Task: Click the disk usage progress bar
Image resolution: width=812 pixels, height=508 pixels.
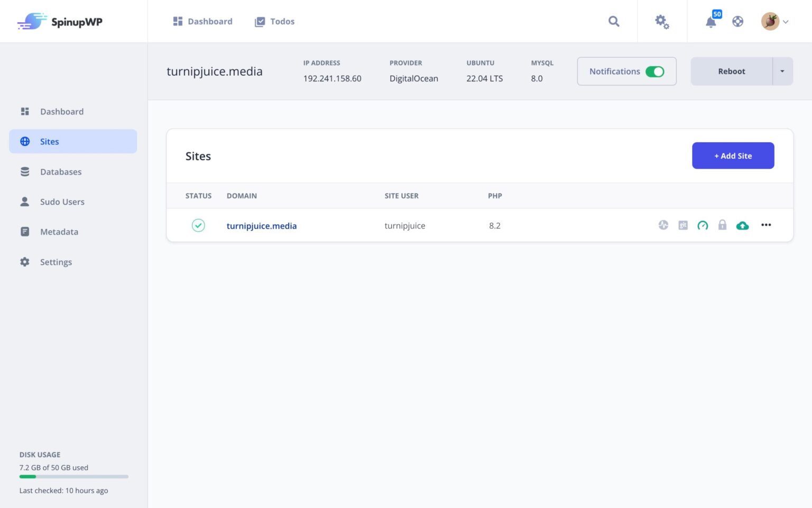Action: click(x=73, y=476)
